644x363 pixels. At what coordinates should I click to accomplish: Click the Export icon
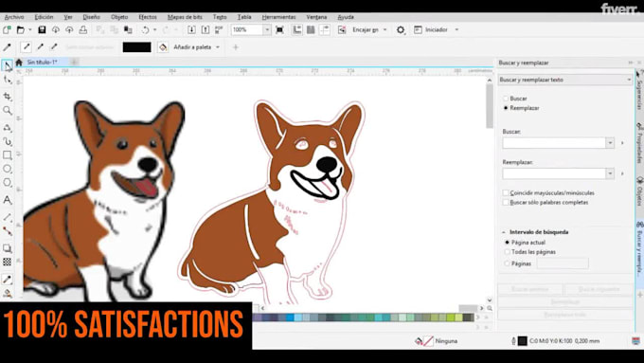pyautogui.click(x=206, y=29)
